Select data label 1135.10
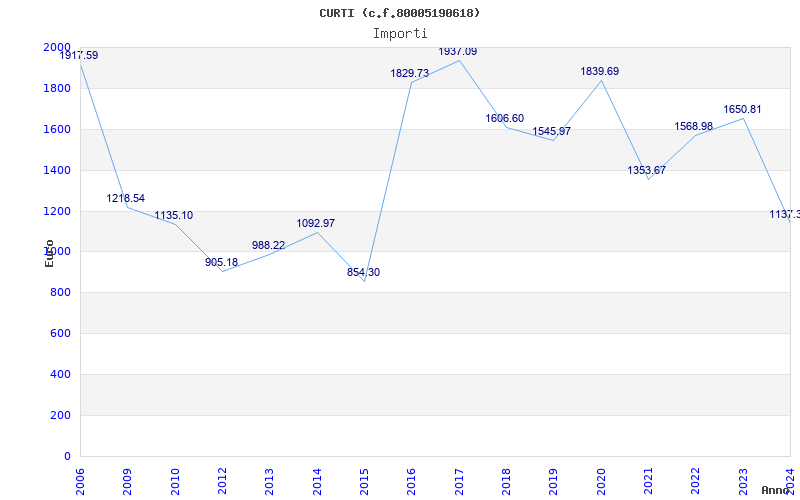The image size is (800, 500). click(173, 216)
